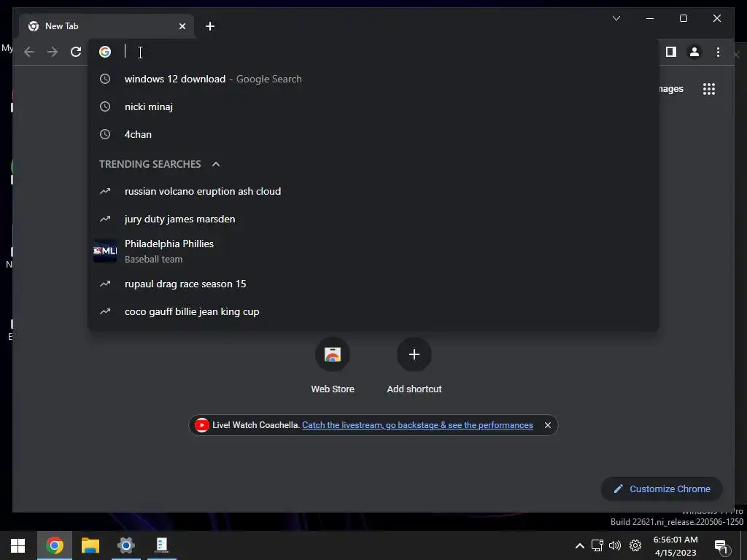Open the Images link at top right
747x560 pixels.
point(671,89)
